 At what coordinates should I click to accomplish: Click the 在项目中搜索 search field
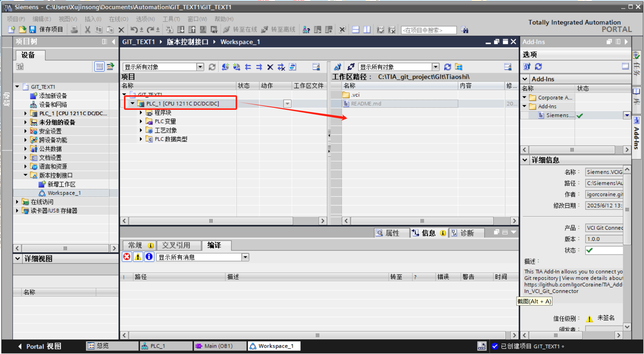[x=428, y=30]
